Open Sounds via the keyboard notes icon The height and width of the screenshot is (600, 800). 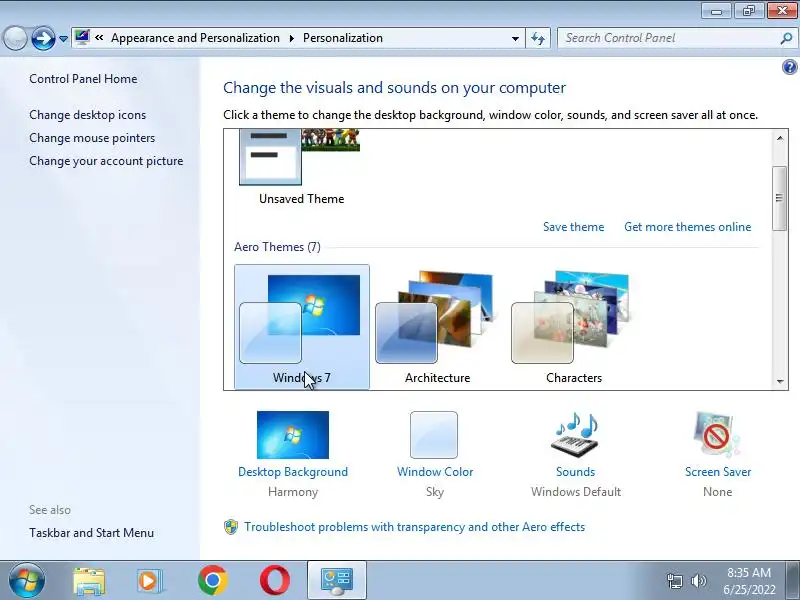point(575,435)
